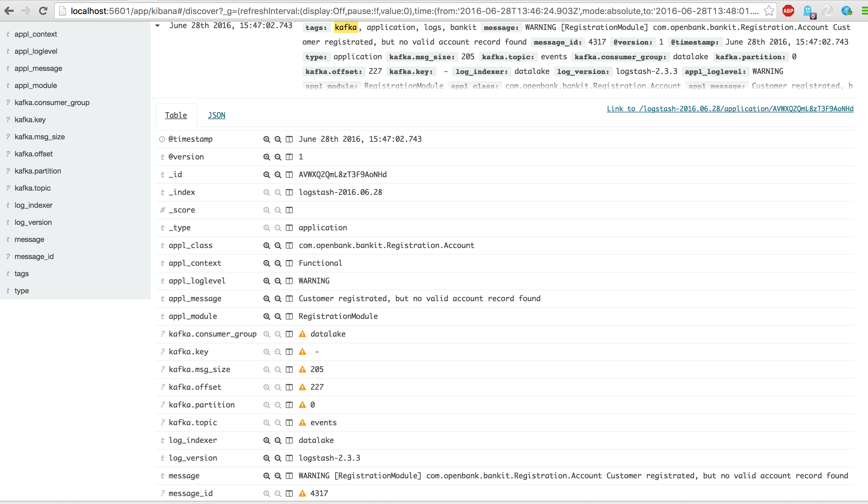
Task: Filter for value on message row
Action: [x=266, y=476]
